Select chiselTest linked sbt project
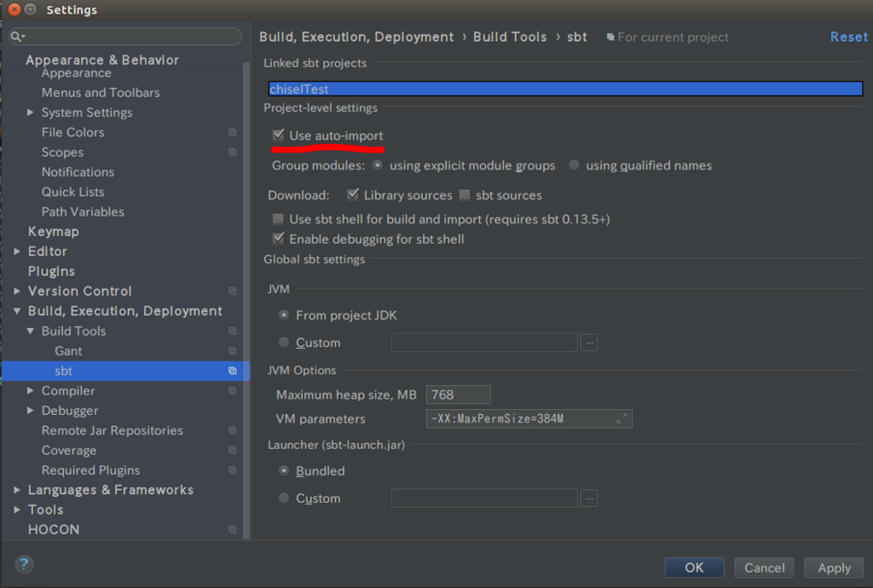The height and width of the screenshot is (588, 873). [x=566, y=89]
